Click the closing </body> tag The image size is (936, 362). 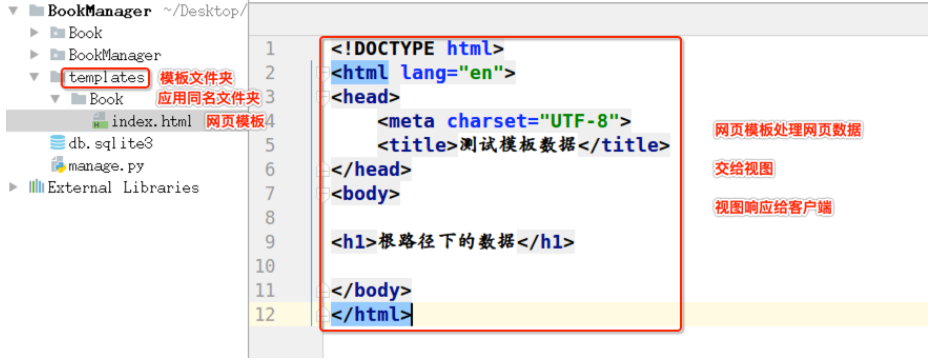[x=371, y=290]
